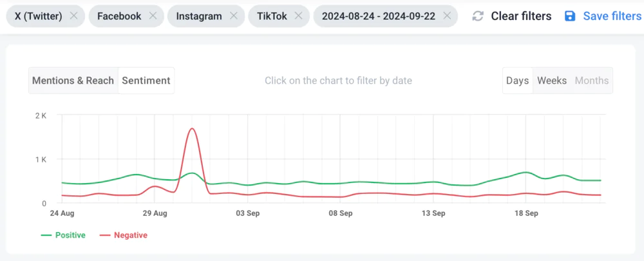
Task: Click the green legend line for Positive
Action: (x=46, y=235)
